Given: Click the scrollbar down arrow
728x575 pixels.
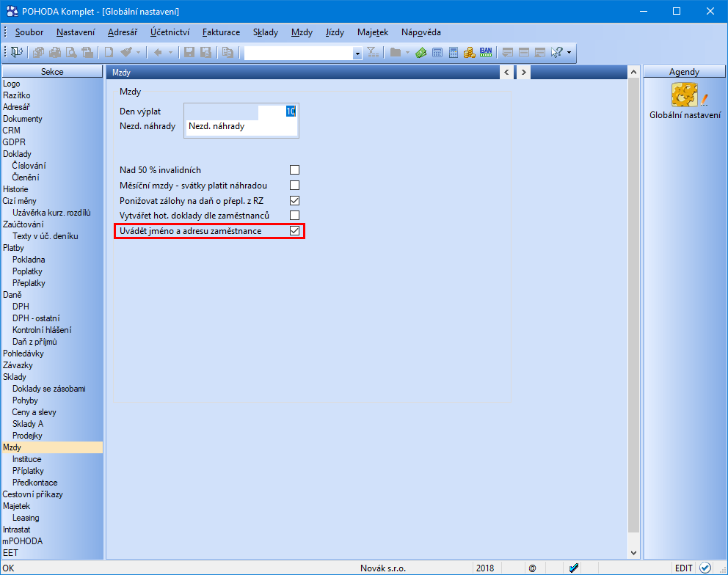Looking at the screenshot, I should [x=633, y=553].
